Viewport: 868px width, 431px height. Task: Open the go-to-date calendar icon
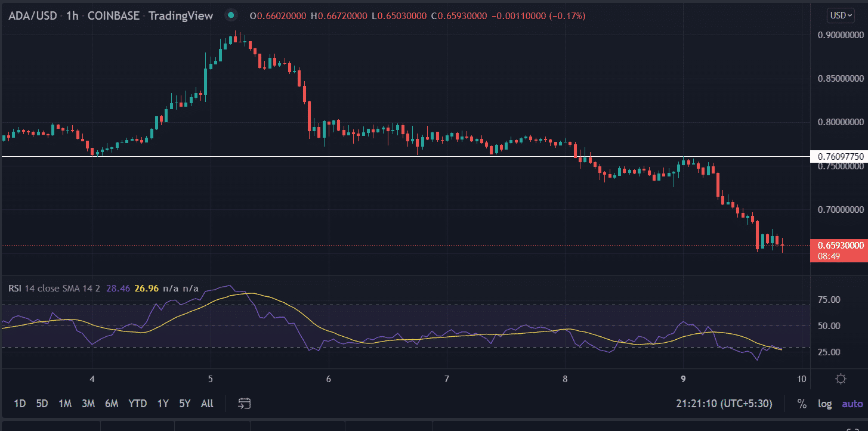click(x=243, y=404)
